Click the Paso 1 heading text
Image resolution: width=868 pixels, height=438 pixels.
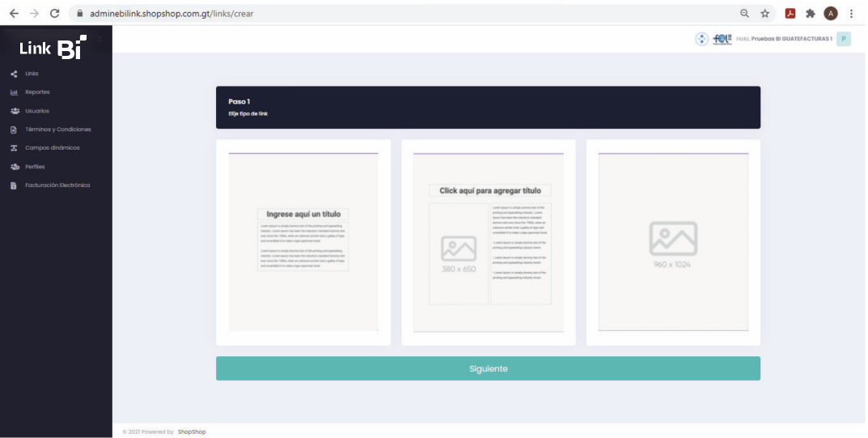coord(239,101)
